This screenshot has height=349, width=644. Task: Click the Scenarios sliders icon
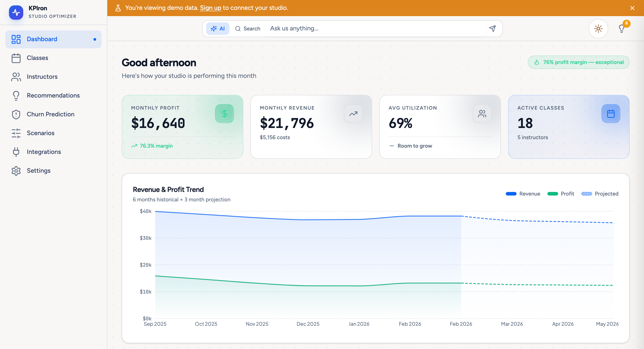tap(16, 133)
